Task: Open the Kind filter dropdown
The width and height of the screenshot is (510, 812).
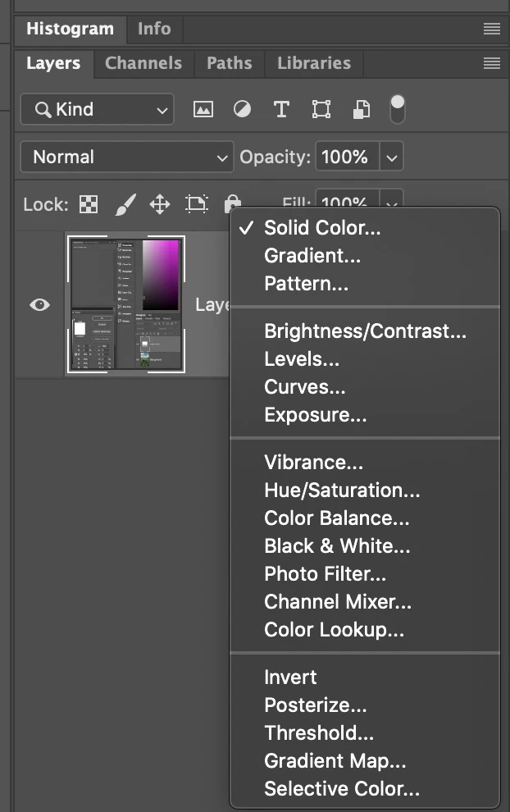Action: coord(98,109)
